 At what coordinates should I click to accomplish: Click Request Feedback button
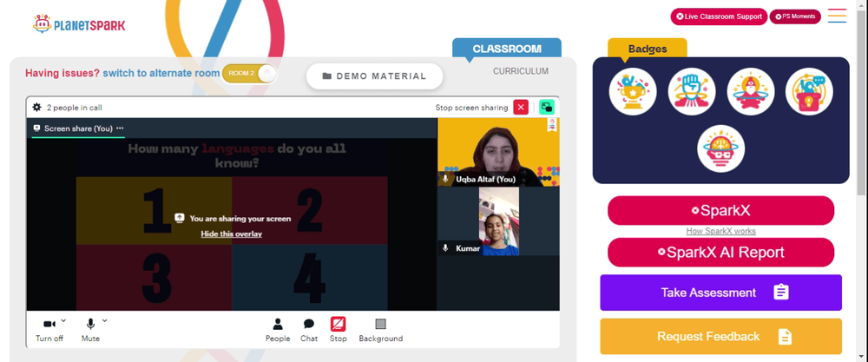720,337
